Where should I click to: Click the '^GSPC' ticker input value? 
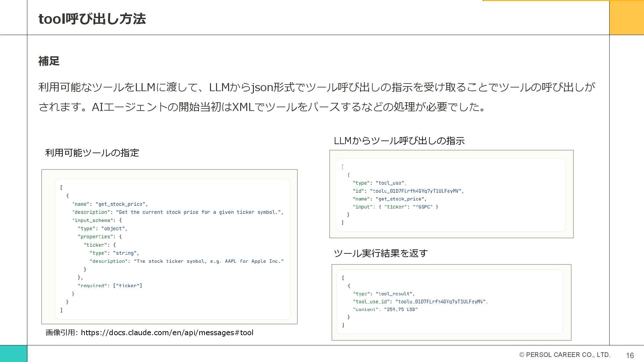[423, 207]
